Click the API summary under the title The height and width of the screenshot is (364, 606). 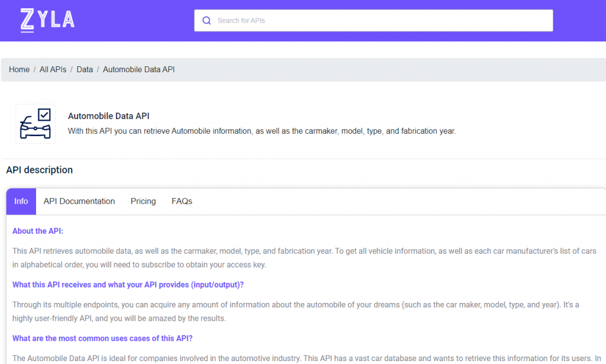tap(262, 131)
